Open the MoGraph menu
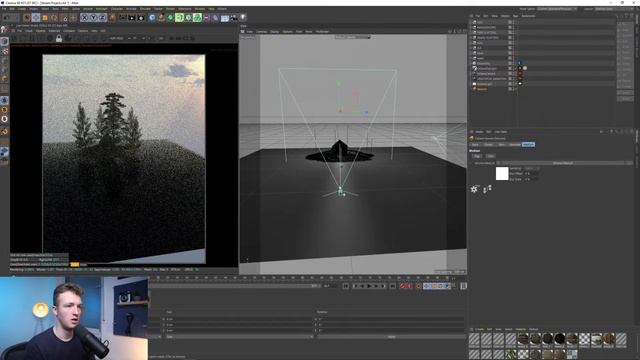Image resolution: width=640 pixels, height=360 pixels. 101,9
